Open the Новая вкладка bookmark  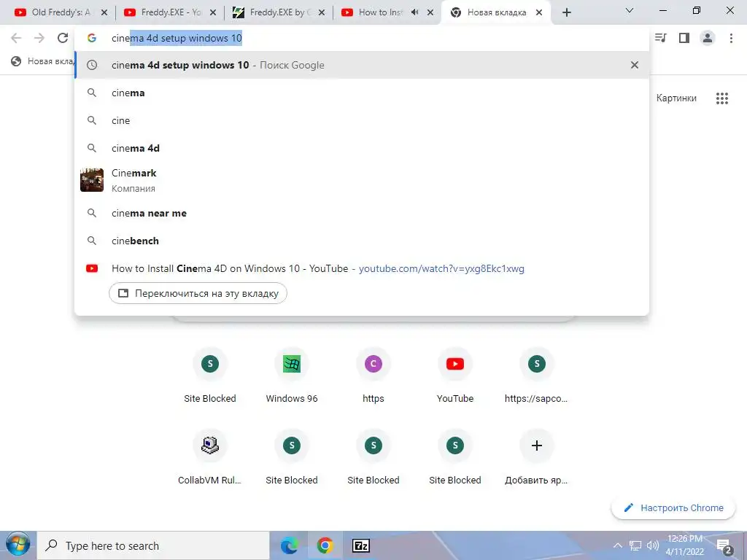(42, 61)
